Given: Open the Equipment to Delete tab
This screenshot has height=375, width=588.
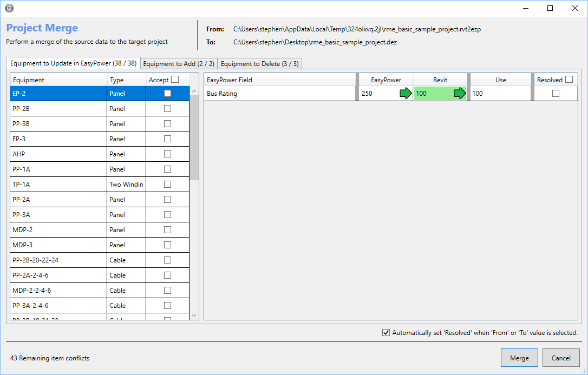Looking at the screenshot, I should point(260,64).
